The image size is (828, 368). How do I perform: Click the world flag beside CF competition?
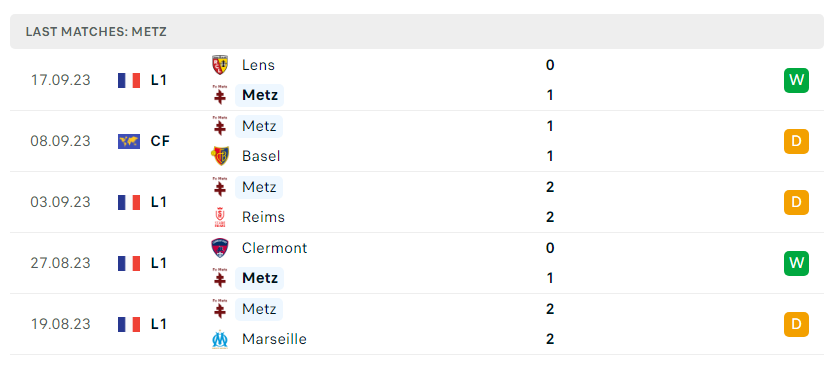129,141
